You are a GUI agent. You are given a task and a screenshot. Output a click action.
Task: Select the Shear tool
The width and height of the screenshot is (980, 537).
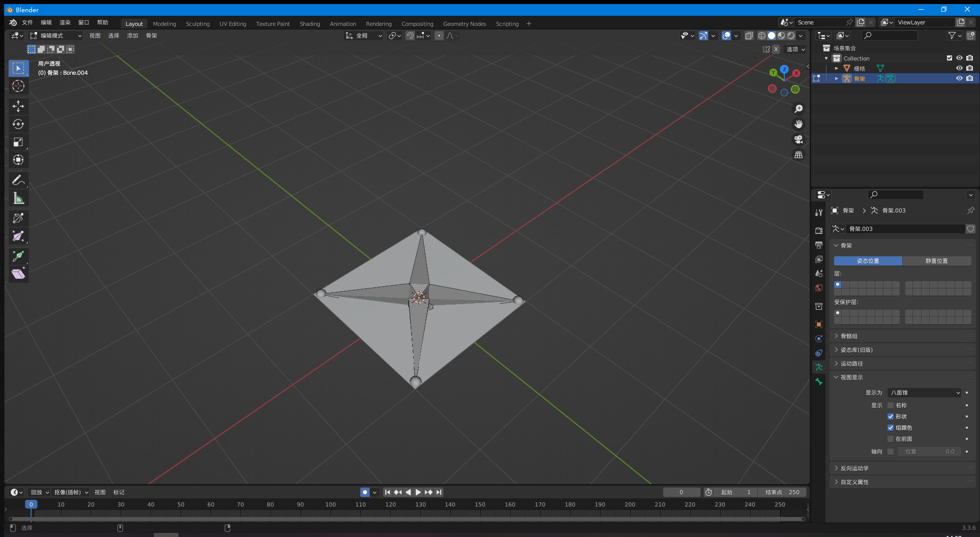point(18,274)
